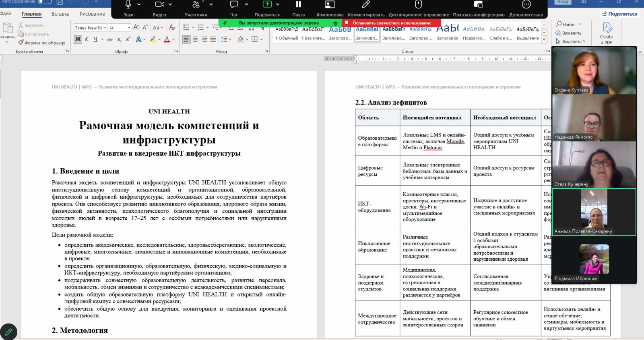Toggle the AutoSave switch

(x=45, y=2)
